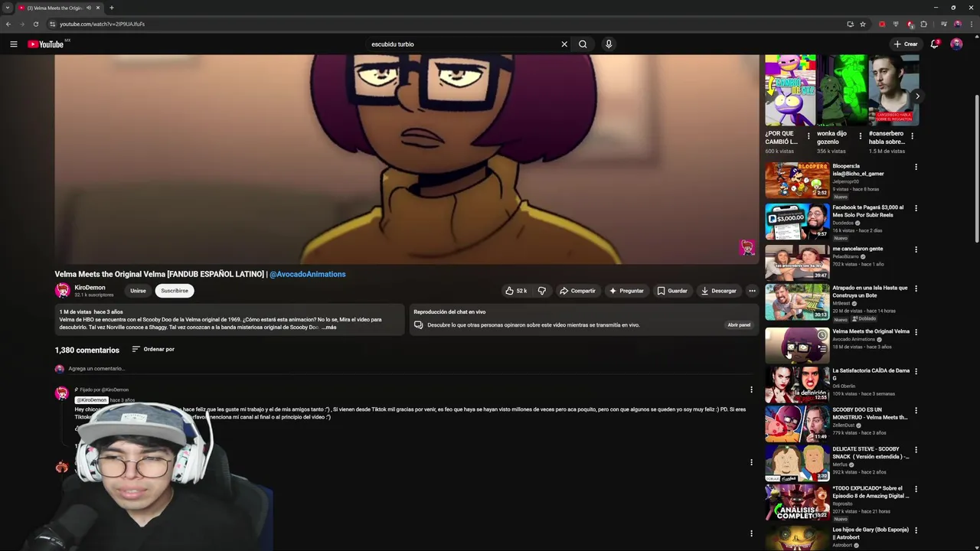Open Los hijos de Gary video
This screenshot has width=980, height=551.
(x=871, y=533)
